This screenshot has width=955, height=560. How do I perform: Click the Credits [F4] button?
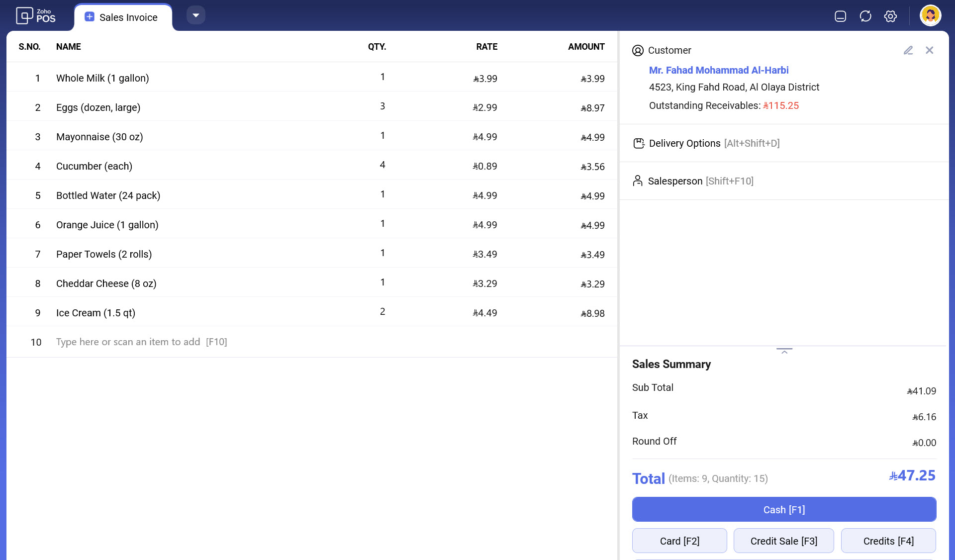(888, 541)
